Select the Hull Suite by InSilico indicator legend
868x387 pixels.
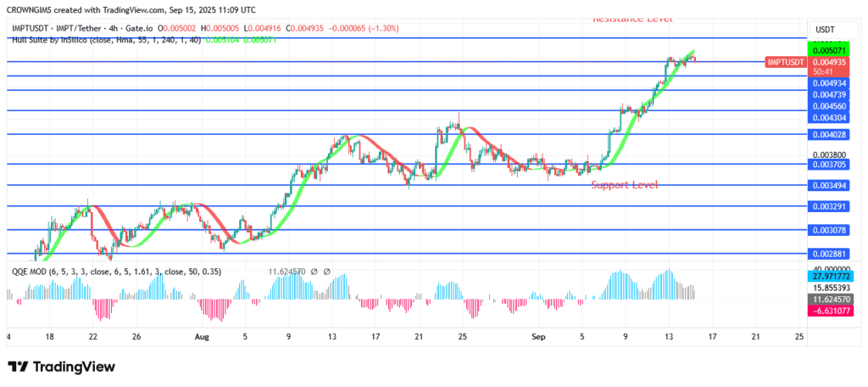(108, 40)
